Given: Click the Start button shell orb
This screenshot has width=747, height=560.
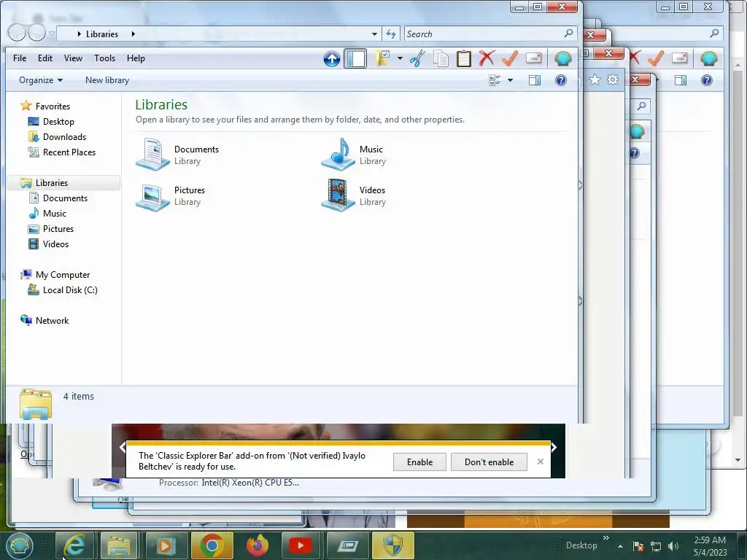Looking at the screenshot, I should (x=19, y=545).
